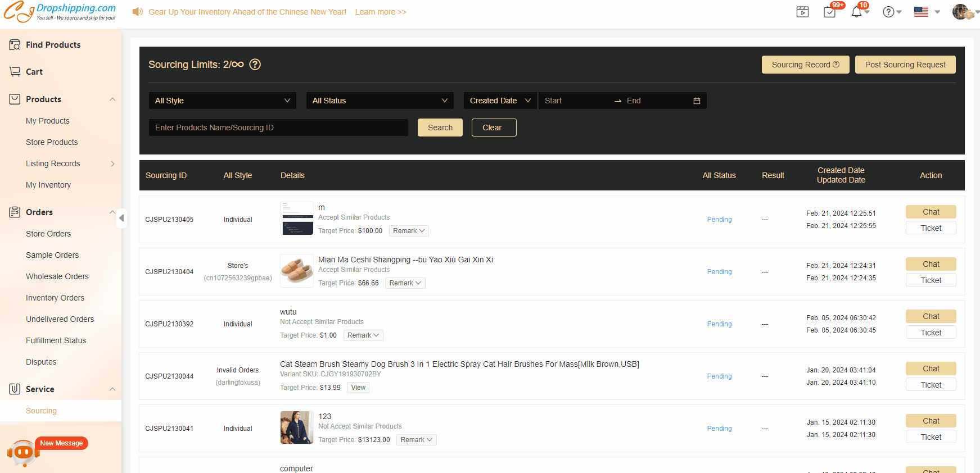Open the Created Date dropdown
The width and height of the screenshot is (980, 473).
tap(500, 101)
